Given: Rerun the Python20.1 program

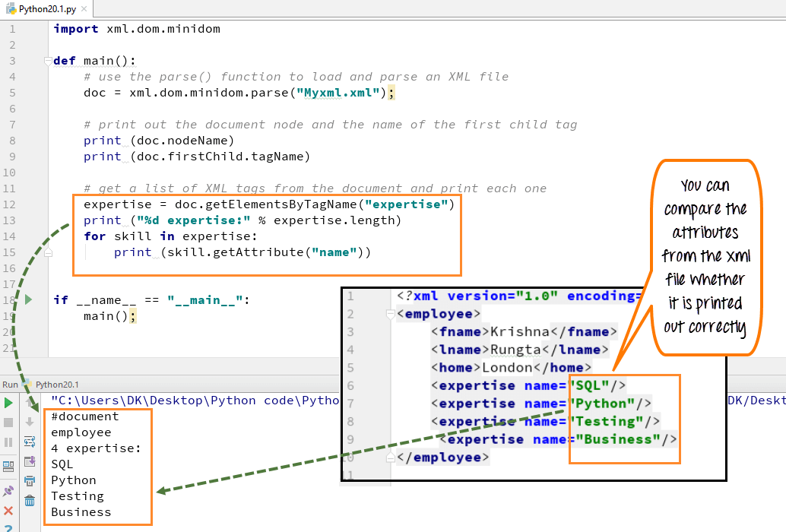Looking at the screenshot, I should [x=8, y=401].
